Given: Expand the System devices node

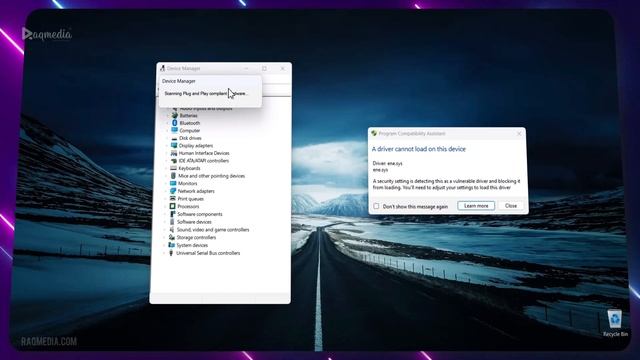Looking at the screenshot, I should (x=164, y=245).
